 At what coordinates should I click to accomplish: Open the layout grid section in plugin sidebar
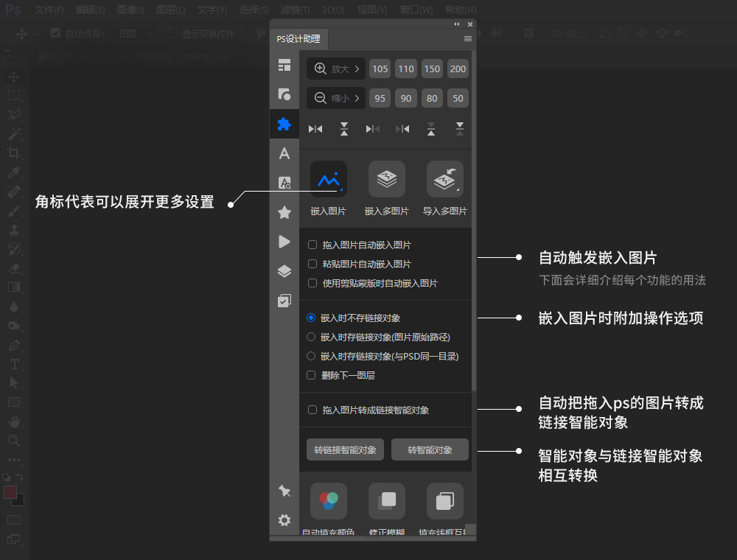(x=284, y=65)
